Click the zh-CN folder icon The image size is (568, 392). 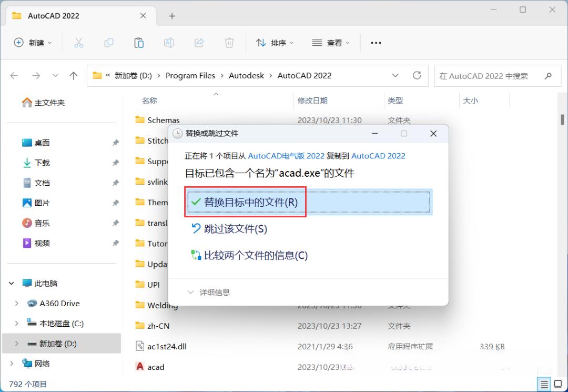tap(140, 326)
